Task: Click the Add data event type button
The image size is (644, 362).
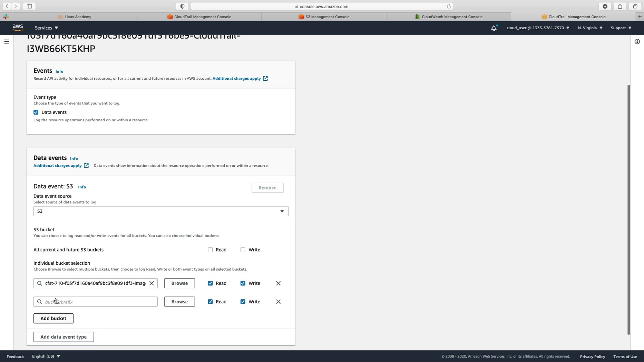Action: (x=64, y=337)
